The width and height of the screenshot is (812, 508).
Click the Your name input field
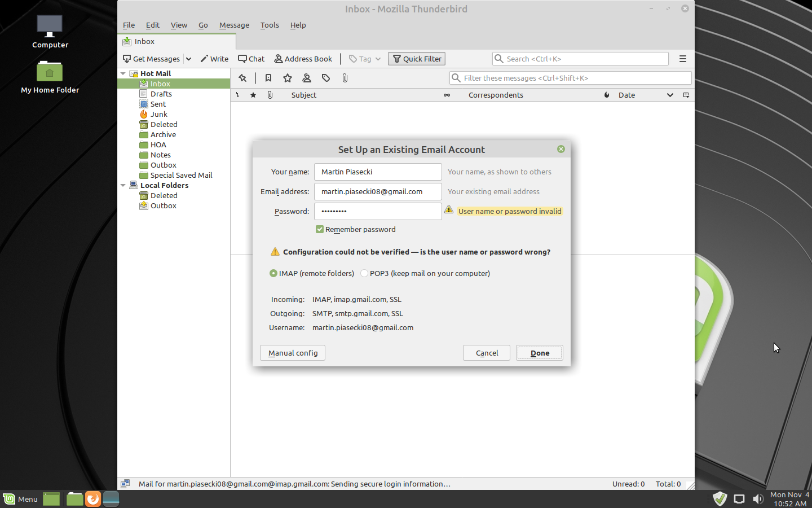(378, 172)
